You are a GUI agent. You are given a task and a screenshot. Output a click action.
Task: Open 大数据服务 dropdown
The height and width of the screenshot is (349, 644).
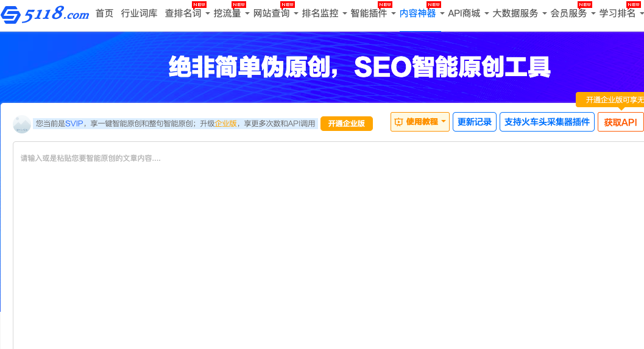(519, 13)
